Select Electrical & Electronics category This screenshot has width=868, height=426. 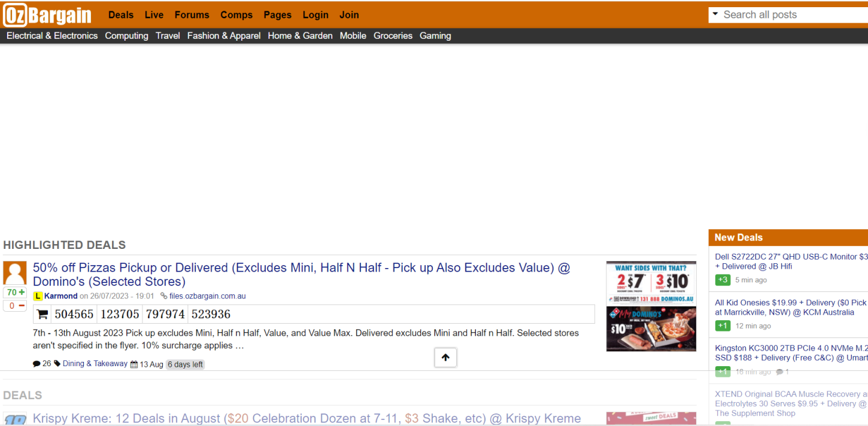[52, 36]
